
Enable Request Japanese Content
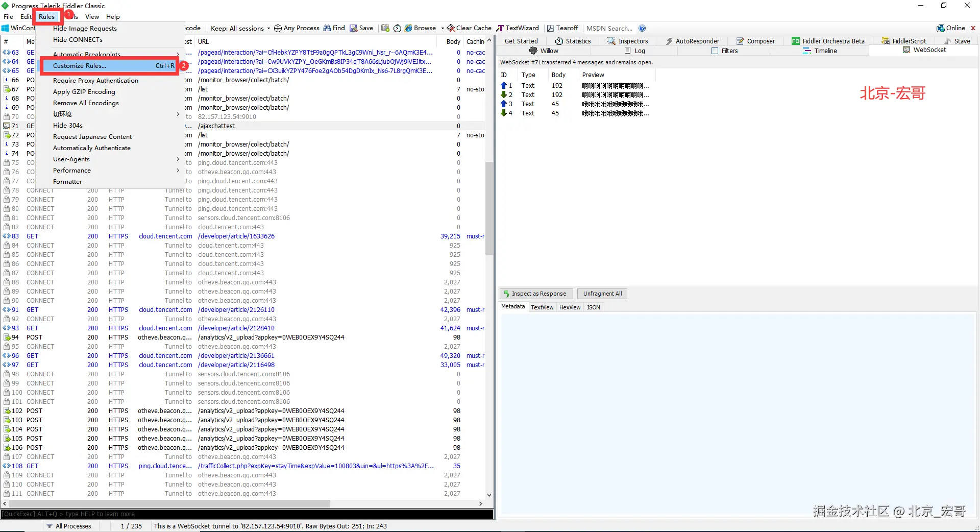(92, 136)
